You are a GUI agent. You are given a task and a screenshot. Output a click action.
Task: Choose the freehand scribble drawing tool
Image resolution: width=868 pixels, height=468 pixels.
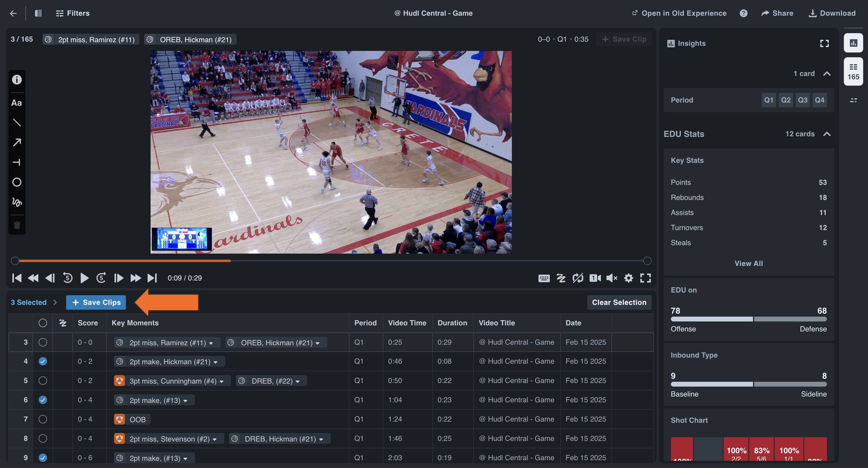point(17,202)
